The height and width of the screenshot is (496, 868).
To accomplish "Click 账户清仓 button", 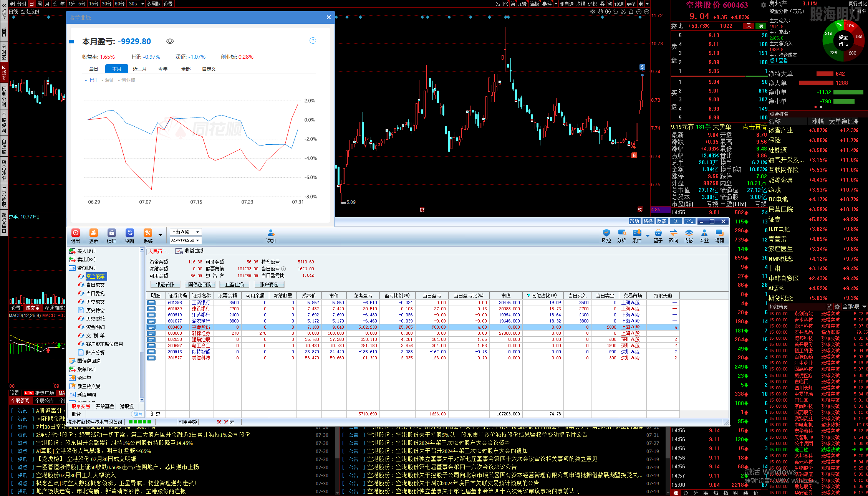I will [x=269, y=284].
